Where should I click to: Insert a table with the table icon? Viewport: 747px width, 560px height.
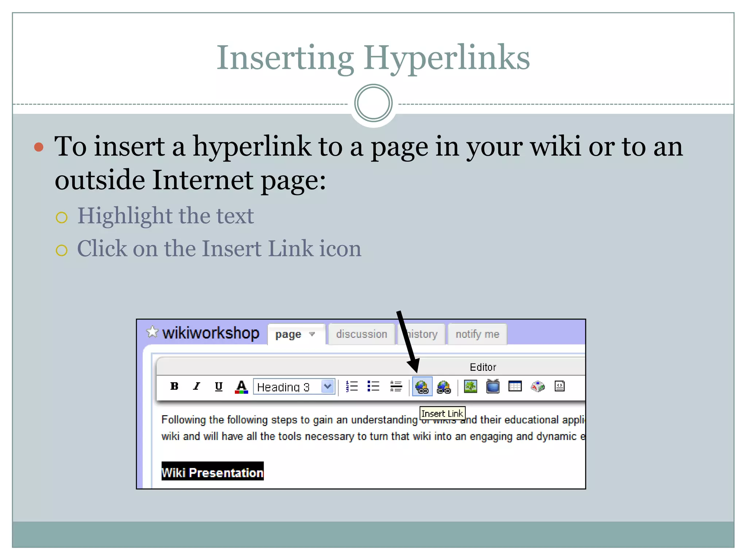coord(515,386)
